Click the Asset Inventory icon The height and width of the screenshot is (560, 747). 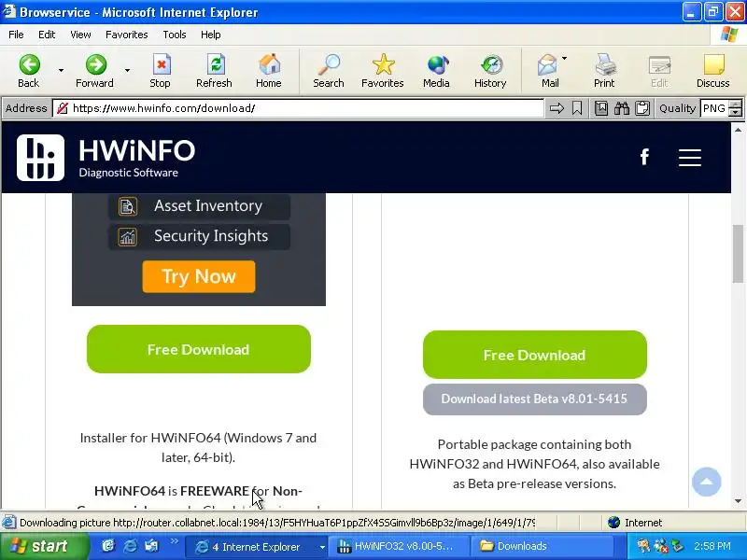[x=128, y=206]
